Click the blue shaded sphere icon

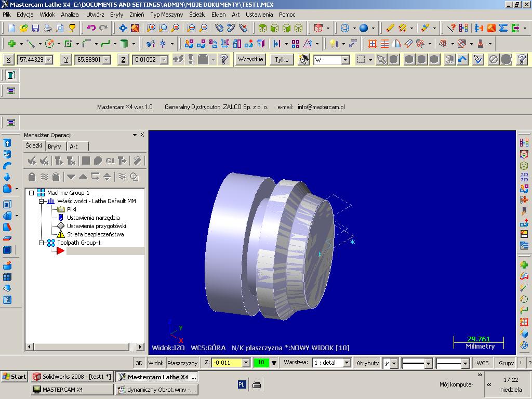363,28
